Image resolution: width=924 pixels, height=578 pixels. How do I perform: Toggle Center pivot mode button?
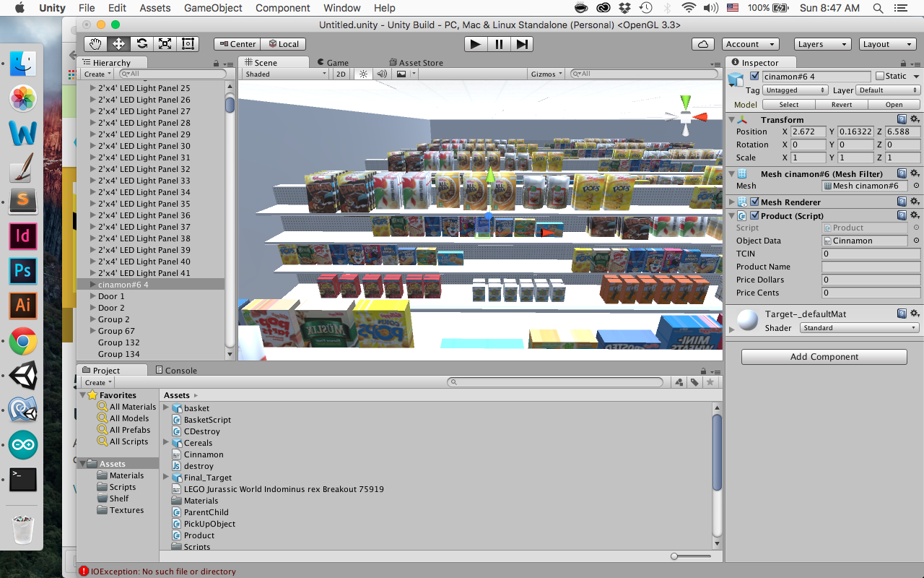[237, 44]
